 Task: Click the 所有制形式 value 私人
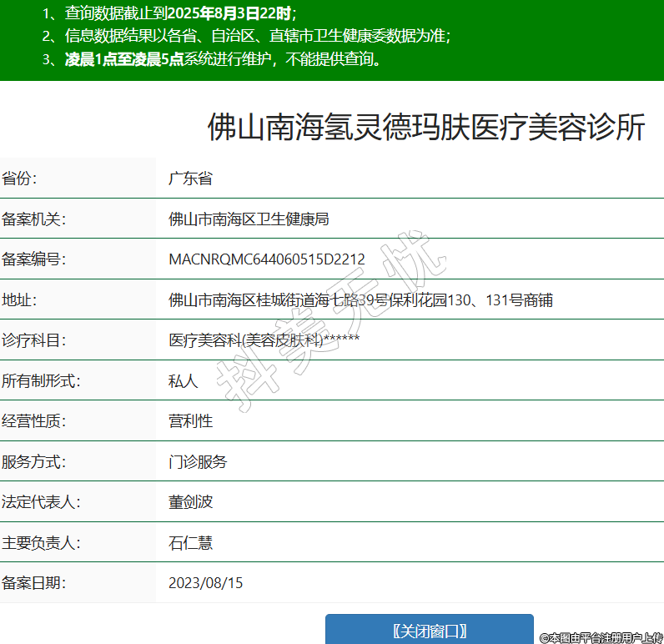pyautogui.click(x=183, y=381)
